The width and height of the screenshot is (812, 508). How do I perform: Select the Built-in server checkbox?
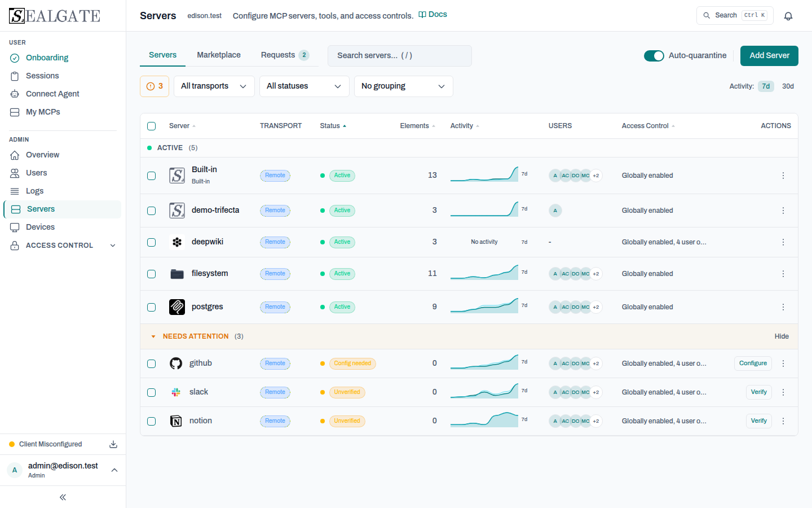coord(151,176)
